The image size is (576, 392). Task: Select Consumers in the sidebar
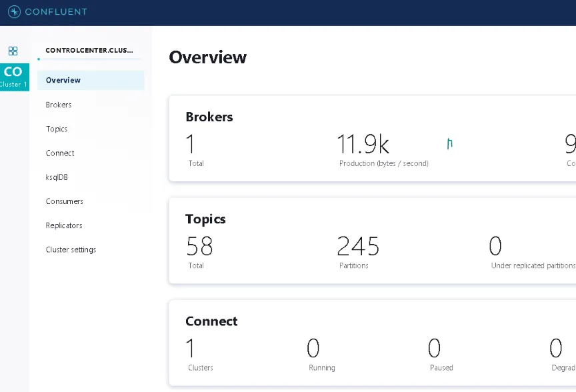pyautogui.click(x=64, y=201)
